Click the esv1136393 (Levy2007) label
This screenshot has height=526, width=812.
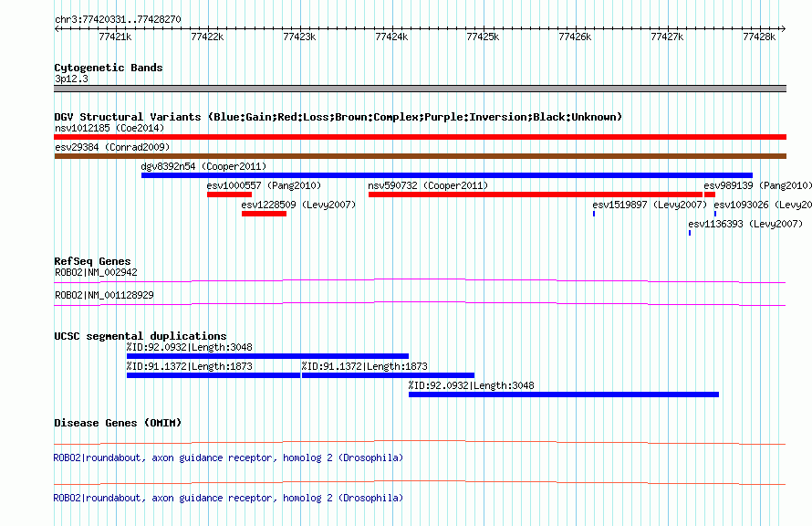click(x=745, y=224)
